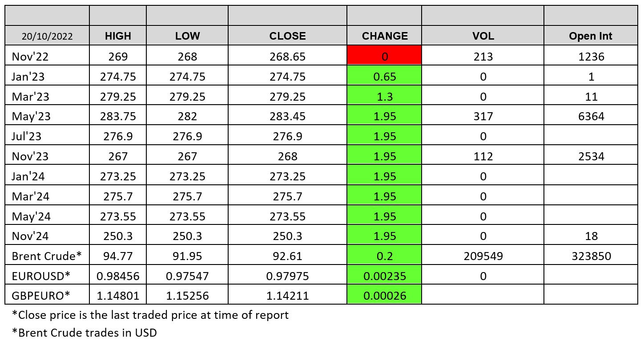Click the 20/10/2022 date cell
The height and width of the screenshot is (342, 644).
(x=47, y=36)
